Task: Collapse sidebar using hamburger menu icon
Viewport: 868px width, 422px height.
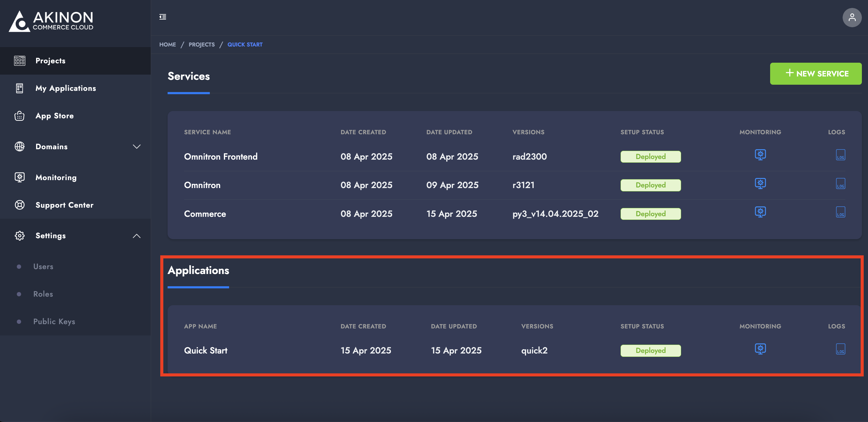Action: coord(163,17)
